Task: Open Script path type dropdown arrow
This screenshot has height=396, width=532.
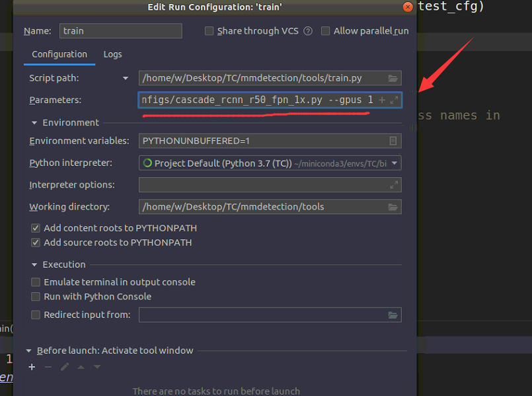Action: pyautogui.click(x=126, y=79)
